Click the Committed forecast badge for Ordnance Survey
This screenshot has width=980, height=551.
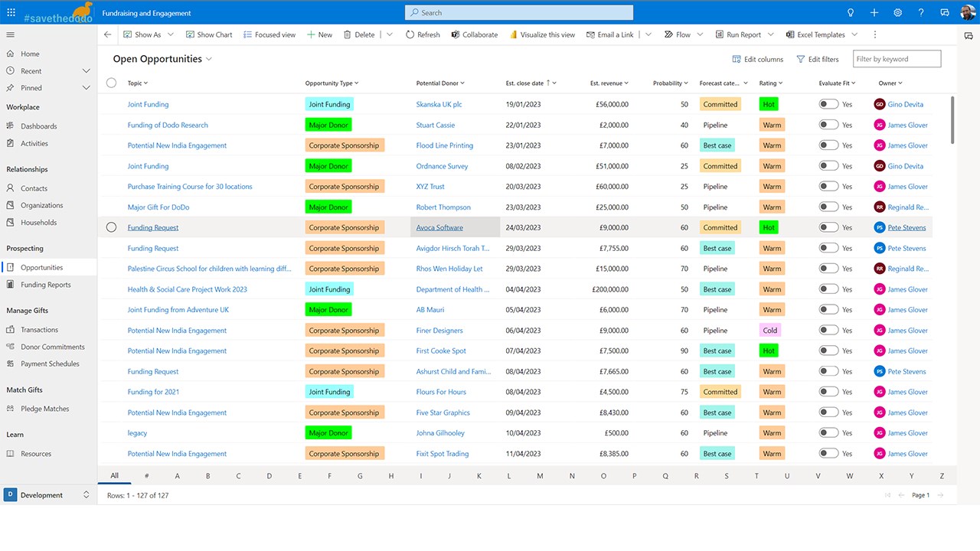tap(720, 166)
